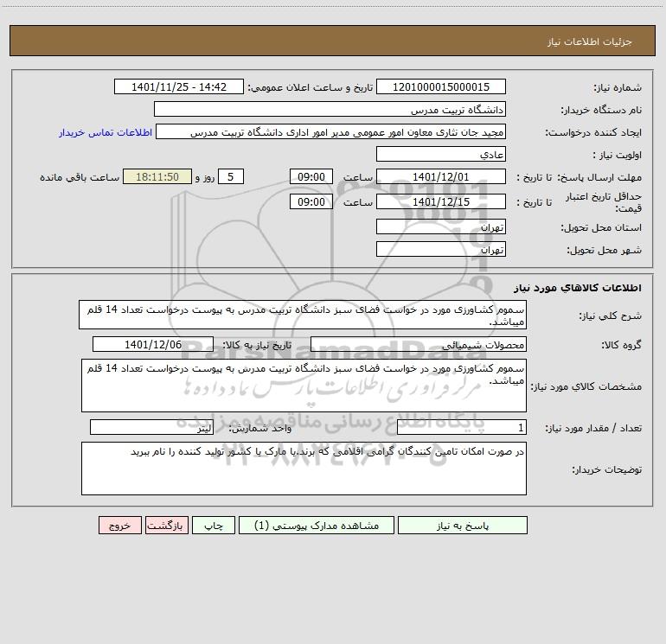
Task: Click the request creator field مجید جان نثاری
Action: [x=331, y=131]
